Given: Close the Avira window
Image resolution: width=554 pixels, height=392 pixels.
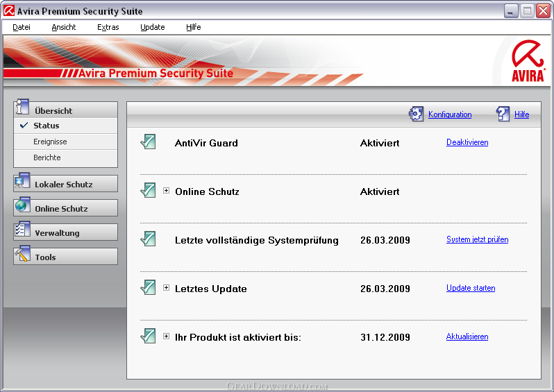Looking at the screenshot, I should (x=543, y=11).
